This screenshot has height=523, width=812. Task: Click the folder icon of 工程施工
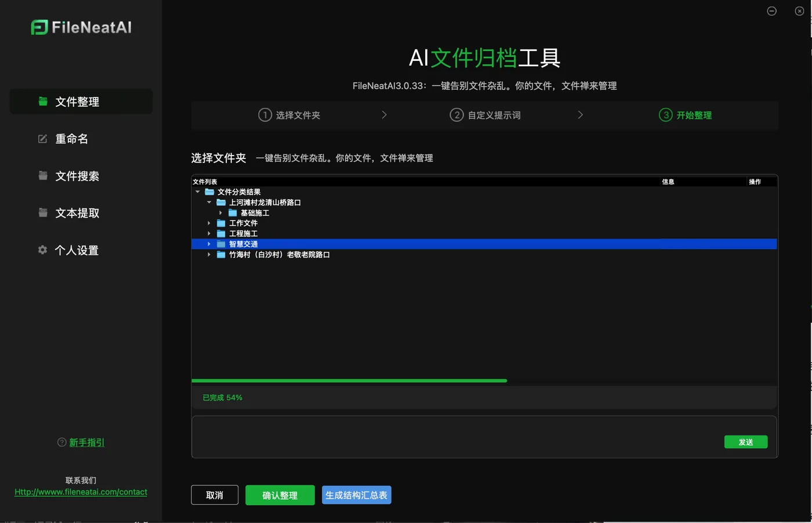[x=221, y=233]
